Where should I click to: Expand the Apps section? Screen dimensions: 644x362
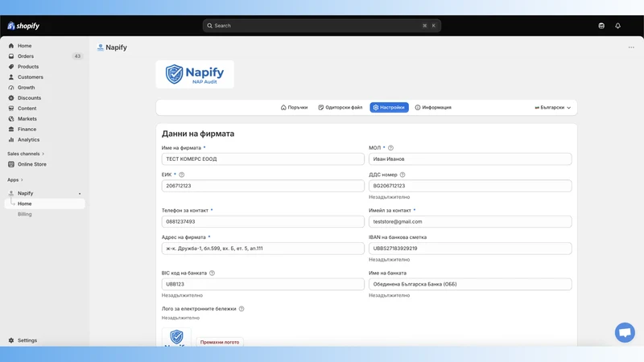[15, 179]
